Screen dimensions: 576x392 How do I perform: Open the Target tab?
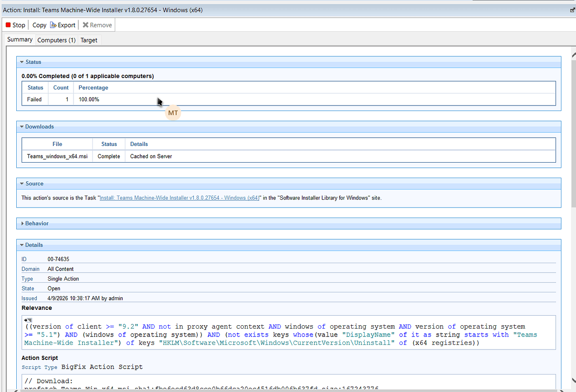89,40
